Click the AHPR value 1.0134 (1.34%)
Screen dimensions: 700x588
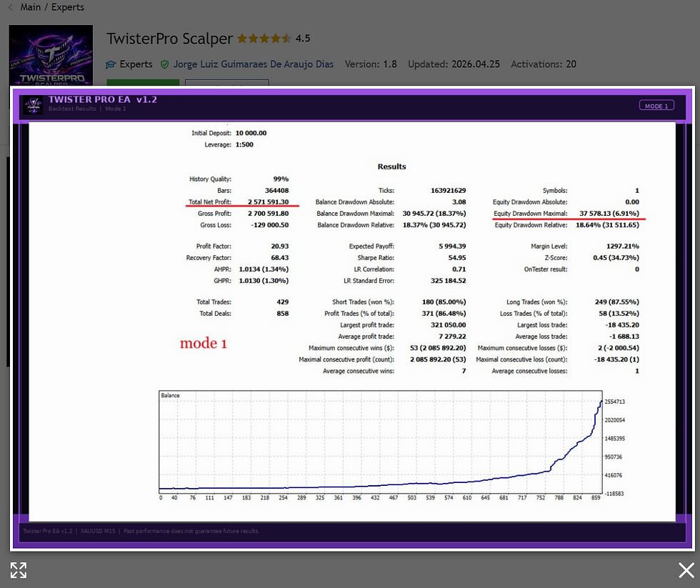tap(264, 269)
